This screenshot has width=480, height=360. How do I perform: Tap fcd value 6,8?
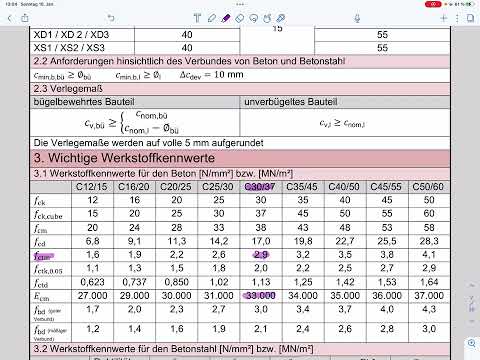point(92,241)
